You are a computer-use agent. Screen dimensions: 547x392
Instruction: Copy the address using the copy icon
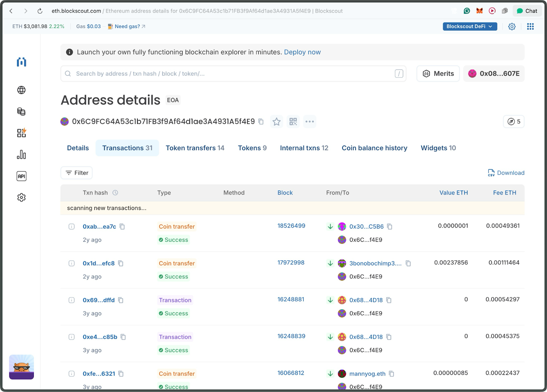(x=261, y=122)
